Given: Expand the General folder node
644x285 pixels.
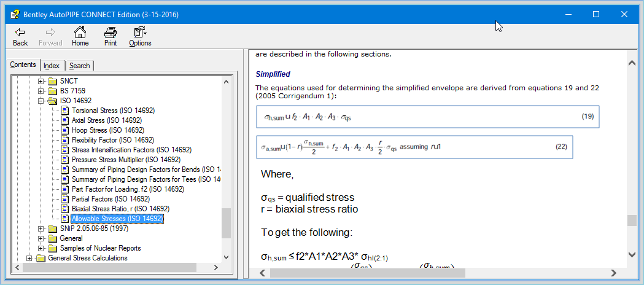Looking at the screenshot, I should point(41,238).
